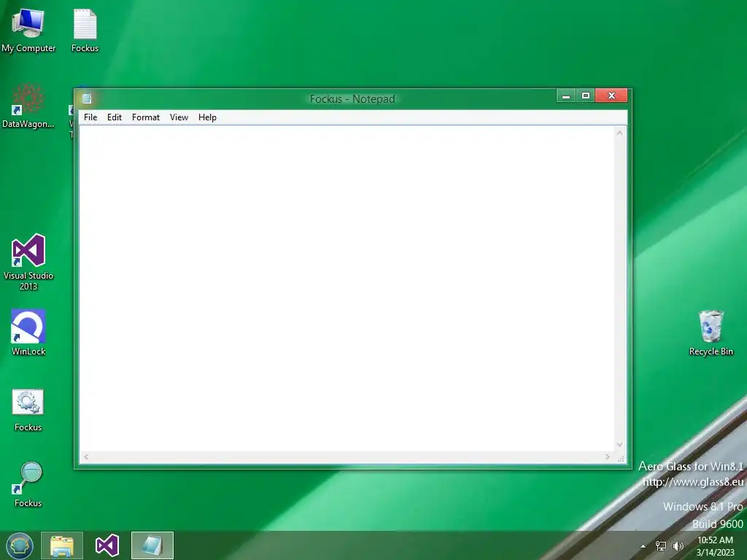Select the Fockus text file desktop icon

point(85,31)
